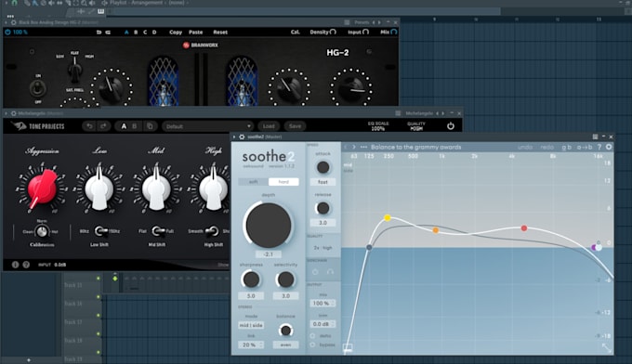Click the Michelangelo redo button
Screen dimensions: 632x364
(x=103, y=126)
